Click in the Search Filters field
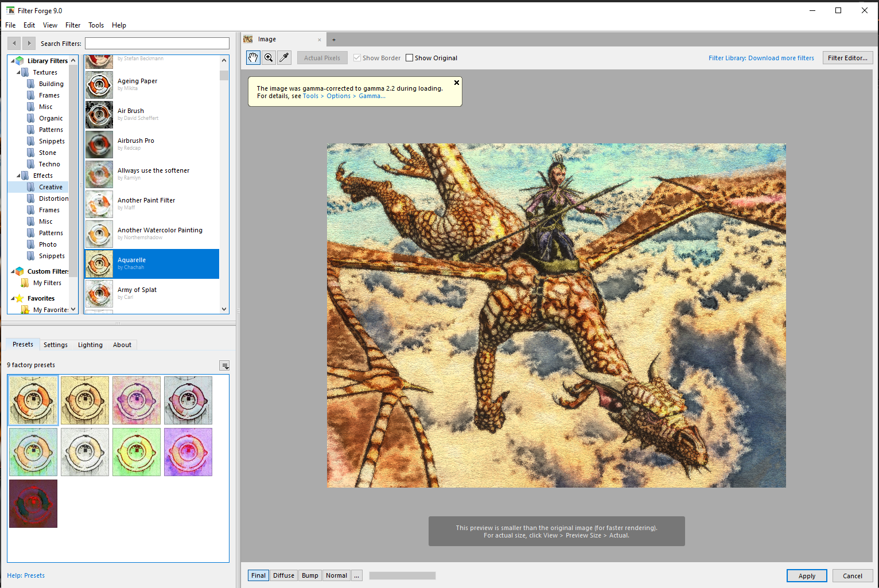 (x=157, y=44)
